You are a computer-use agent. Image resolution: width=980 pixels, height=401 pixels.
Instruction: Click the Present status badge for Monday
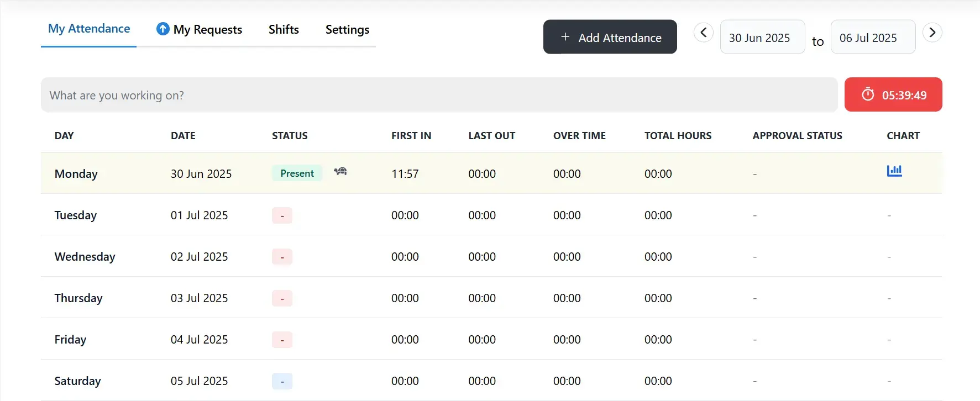tap(297, 173)
